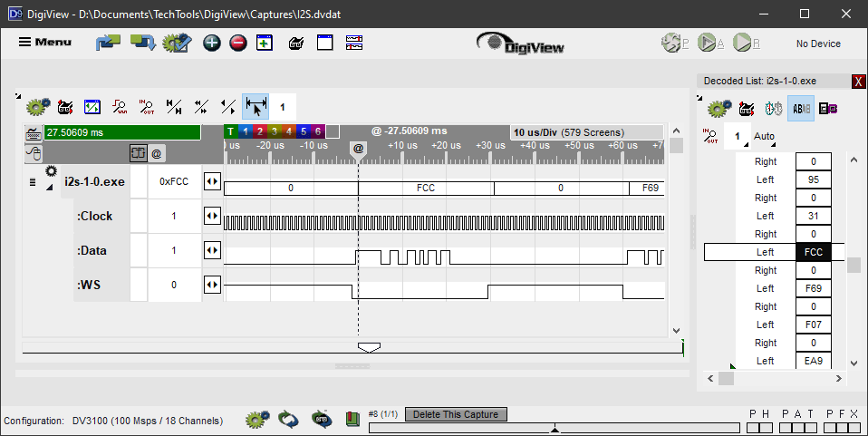Close the Decoded List panel
This screenshot has width=868, height=436.
tap(859, 82)
